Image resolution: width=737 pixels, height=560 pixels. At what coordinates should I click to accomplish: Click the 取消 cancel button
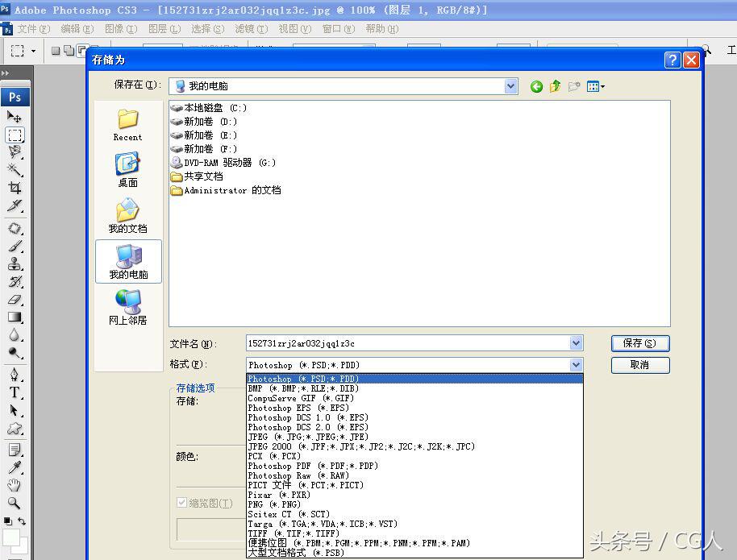click(639, 365)
